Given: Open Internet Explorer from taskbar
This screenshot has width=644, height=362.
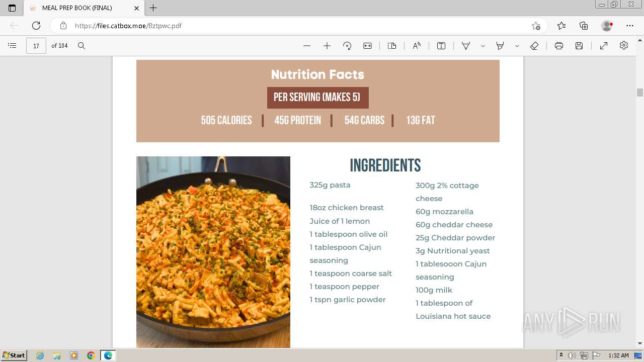Looking at the screenshot, I should tap(40, 355).
